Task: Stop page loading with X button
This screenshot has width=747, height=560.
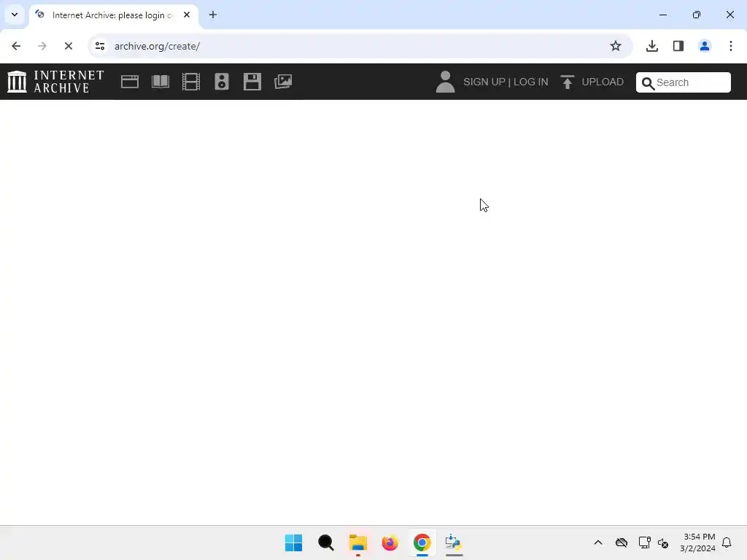Action: point(68,46)
